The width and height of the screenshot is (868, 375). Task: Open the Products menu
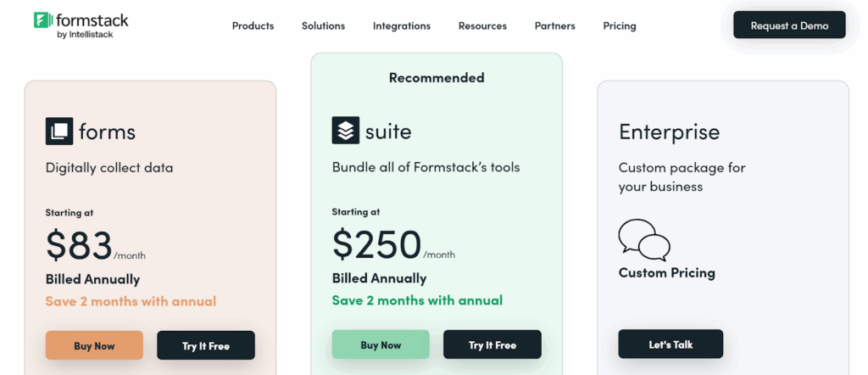[253, 25]
